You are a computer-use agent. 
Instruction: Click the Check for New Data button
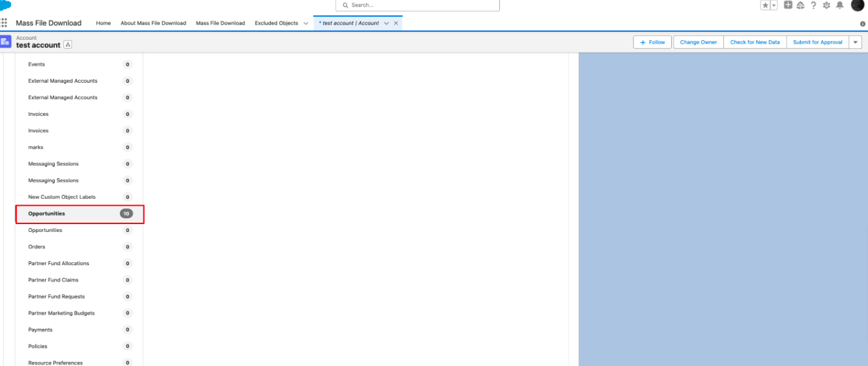(x=755, y=42)
